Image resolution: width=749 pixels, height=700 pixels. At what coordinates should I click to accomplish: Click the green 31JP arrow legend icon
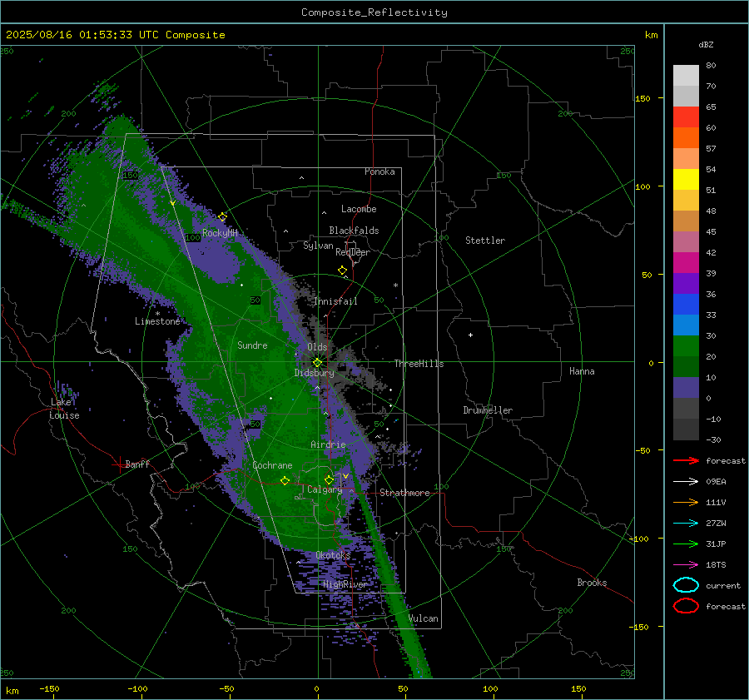click(x=686, y=544)
